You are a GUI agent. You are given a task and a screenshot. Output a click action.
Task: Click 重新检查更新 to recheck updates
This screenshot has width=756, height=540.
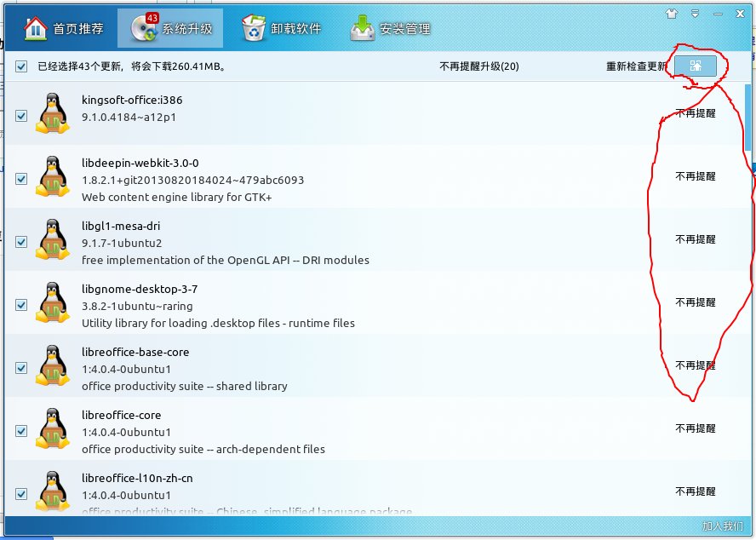coord(636,66)
